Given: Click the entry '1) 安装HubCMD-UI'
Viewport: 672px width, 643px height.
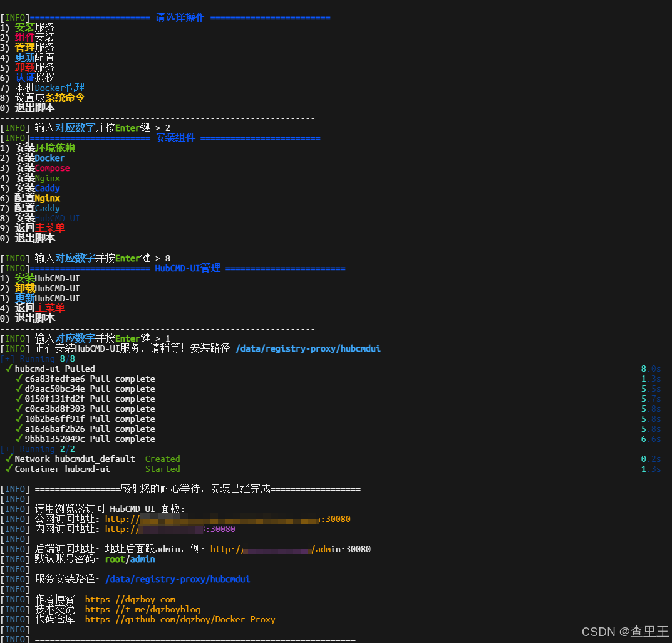Looking at the screenshot, I should 40,278.
